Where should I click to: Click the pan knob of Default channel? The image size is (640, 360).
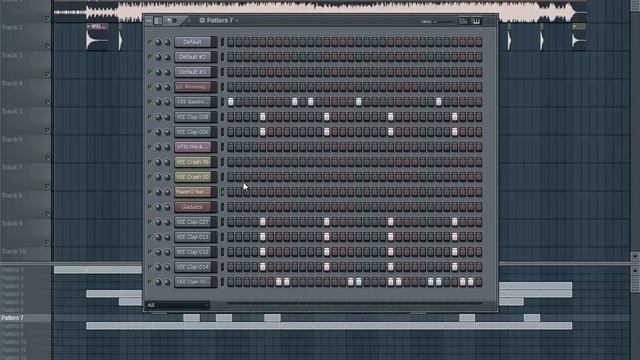158,42
